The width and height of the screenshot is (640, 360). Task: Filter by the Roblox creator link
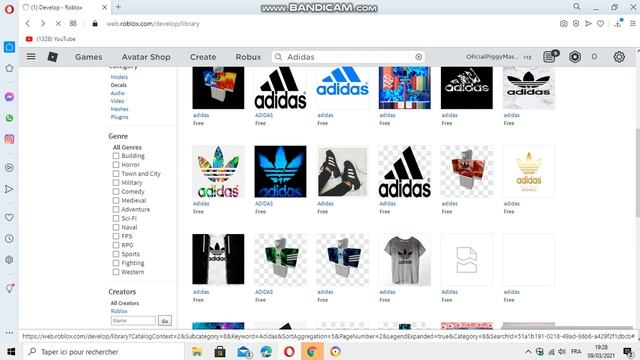coord(119,311)
